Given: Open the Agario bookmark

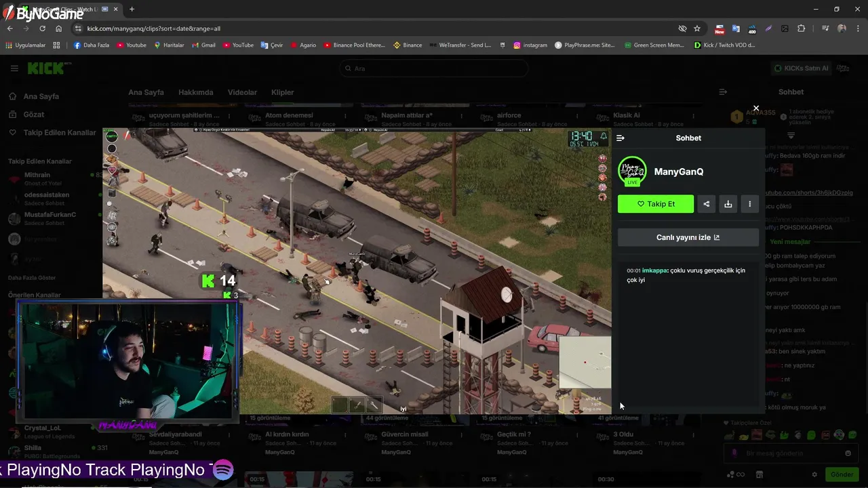Looking at the screenshot, I should click(303, 45).
